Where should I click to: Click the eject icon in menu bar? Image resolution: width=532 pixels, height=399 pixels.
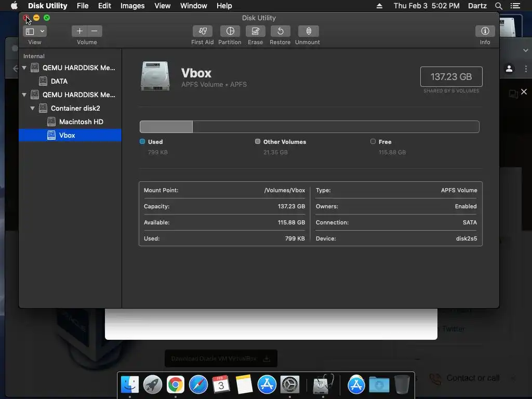pyautogui.click(x=379, y=6)
